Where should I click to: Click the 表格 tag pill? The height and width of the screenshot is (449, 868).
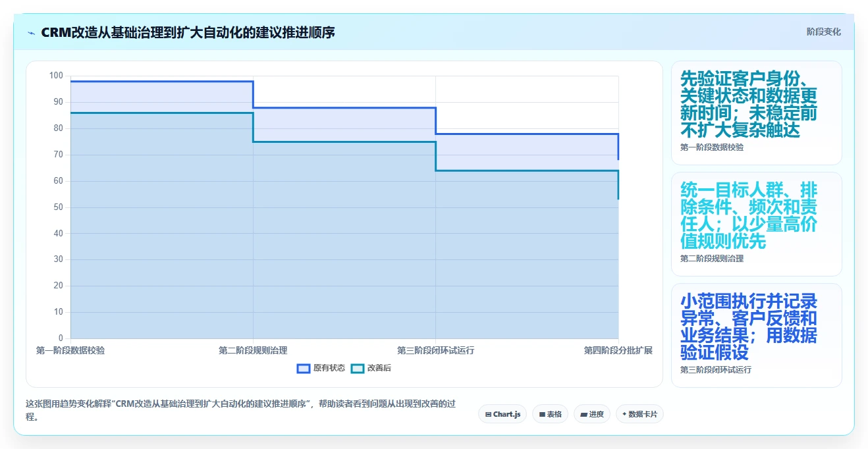pyautogui.click(x=550, y=414)
